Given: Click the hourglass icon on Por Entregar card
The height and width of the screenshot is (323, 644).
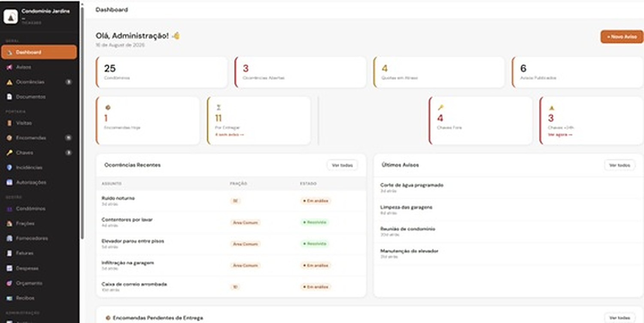Looking at the screenshot, I should click(218, 108).
